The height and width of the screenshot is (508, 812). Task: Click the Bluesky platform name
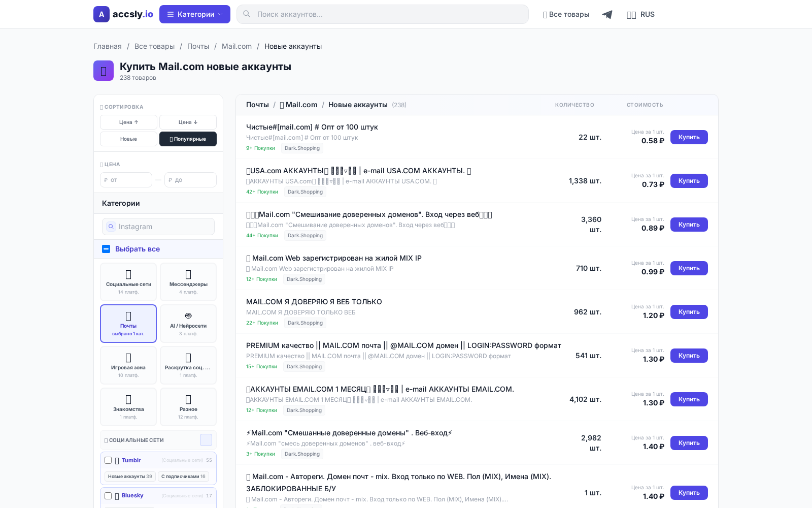(132, 495)
